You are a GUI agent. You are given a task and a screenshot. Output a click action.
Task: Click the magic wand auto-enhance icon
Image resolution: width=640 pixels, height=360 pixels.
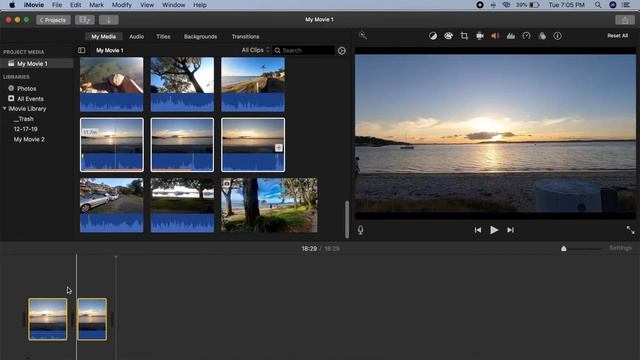363,36
